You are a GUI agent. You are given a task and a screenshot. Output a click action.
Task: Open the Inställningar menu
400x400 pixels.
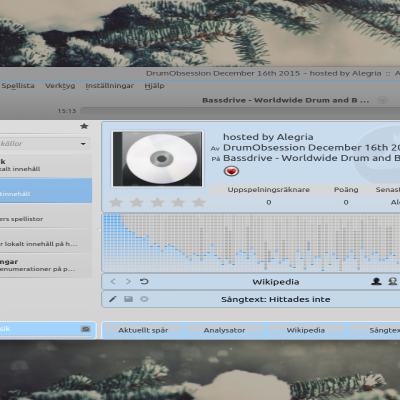pos(110,86)
